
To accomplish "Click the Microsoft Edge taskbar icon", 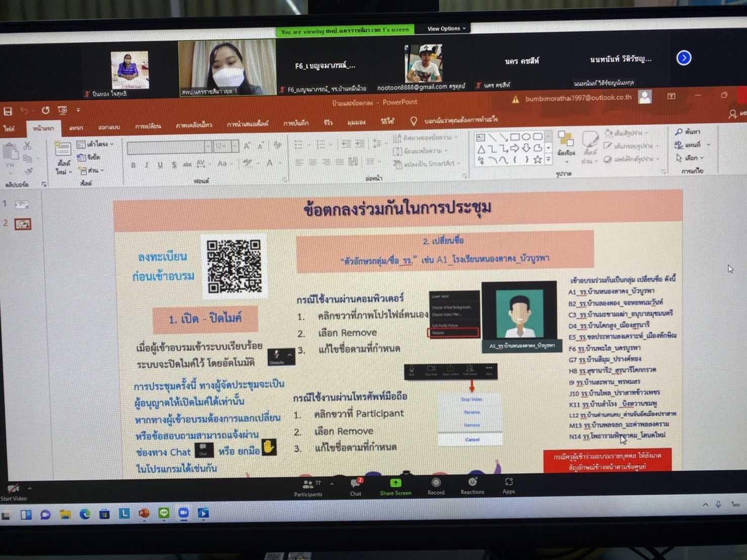I will coord(84,515).
